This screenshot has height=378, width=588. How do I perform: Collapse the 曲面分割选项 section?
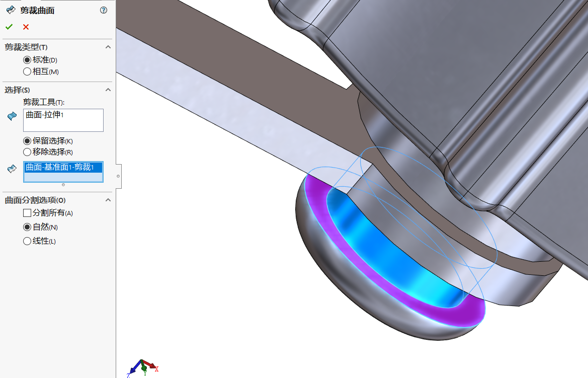tap(108, 200)
